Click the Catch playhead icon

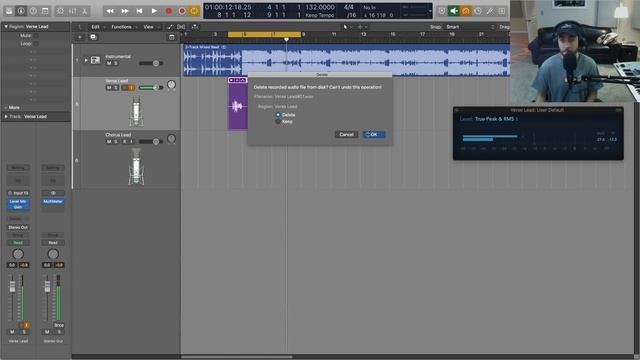[x=195, y=27]
